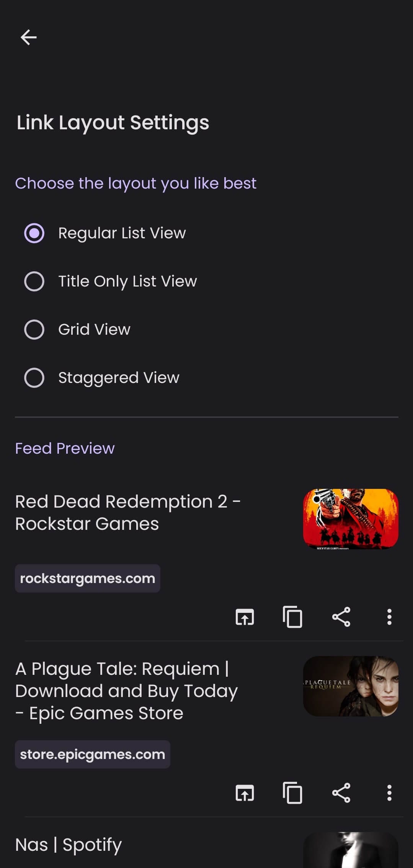Open A Plague Tale link in browser
Screen dimensions: 413x868
point(245,793)
